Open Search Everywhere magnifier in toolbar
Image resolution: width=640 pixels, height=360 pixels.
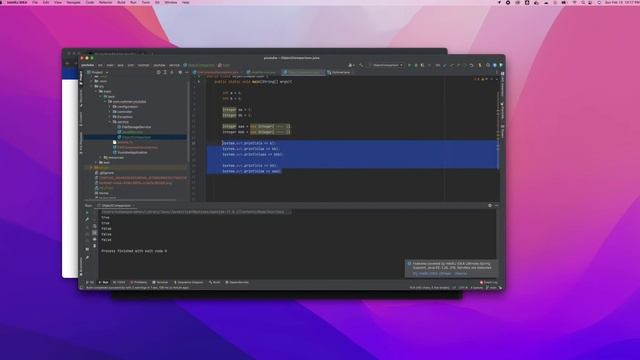[488, 65]
